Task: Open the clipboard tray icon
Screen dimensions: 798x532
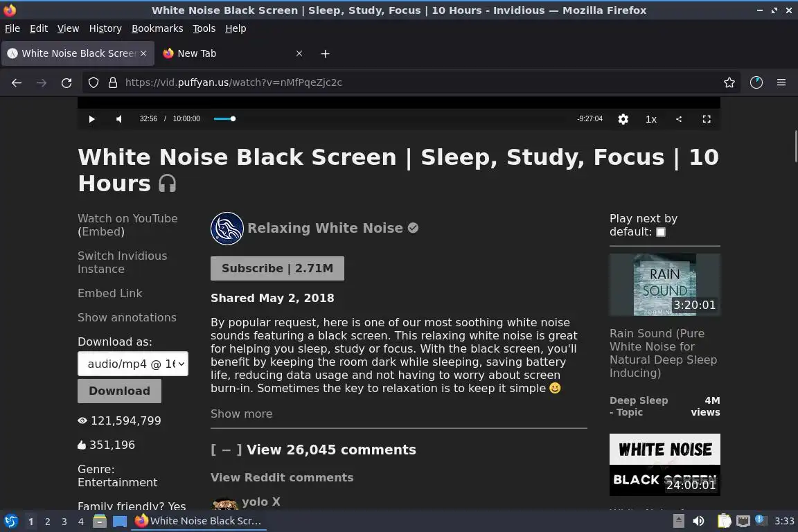Action: click(724, 521)
